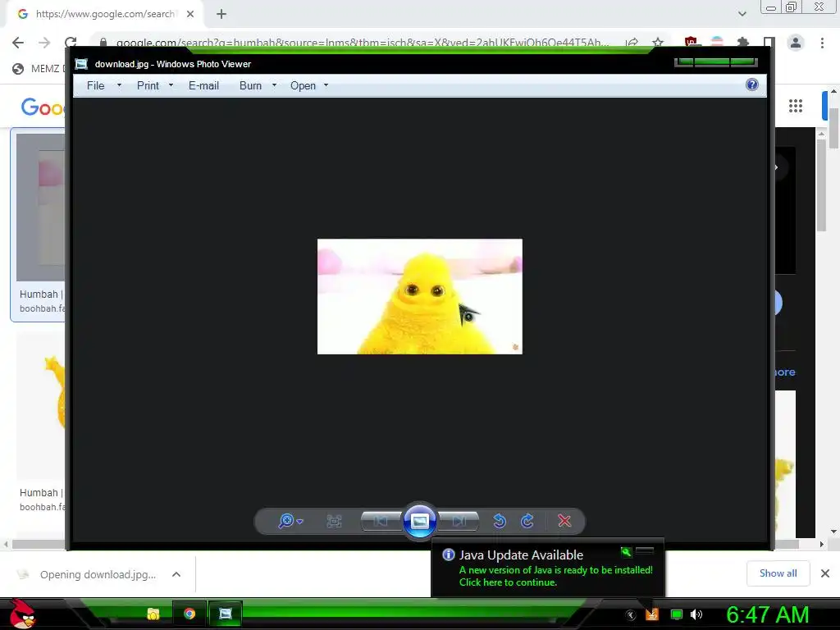Expand the Open dropdown arrow
Image resolution: width=840 pixels, height=630 pixels.
(x=326, y=85)
